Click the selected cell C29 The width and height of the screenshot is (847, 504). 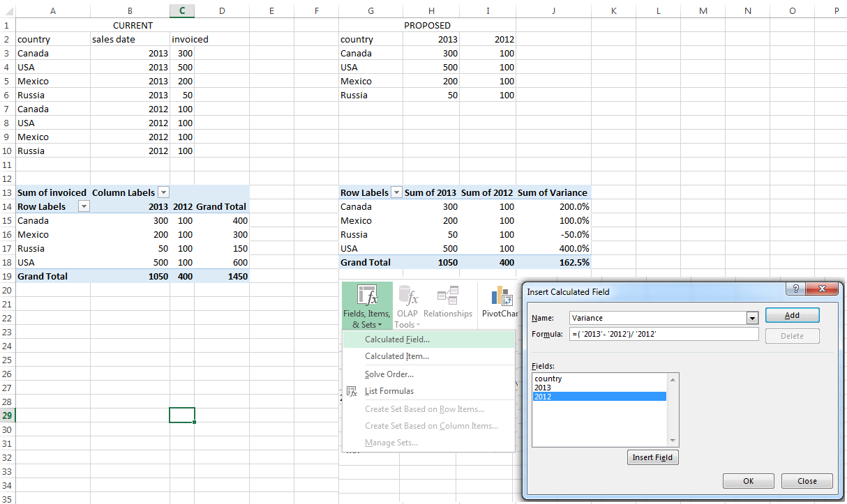point(182,415)
